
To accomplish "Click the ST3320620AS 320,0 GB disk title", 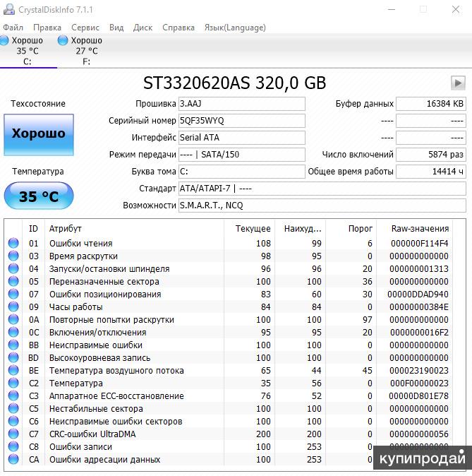I will click(x=235, y=83).
